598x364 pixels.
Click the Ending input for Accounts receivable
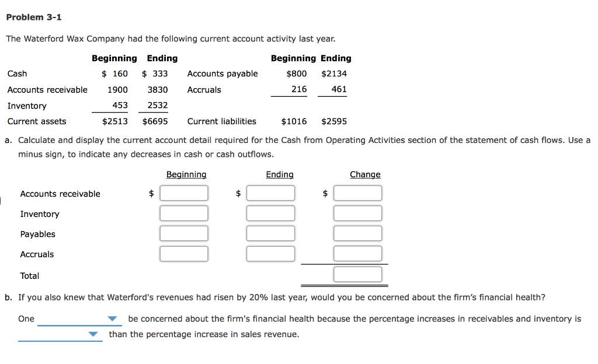270,192
